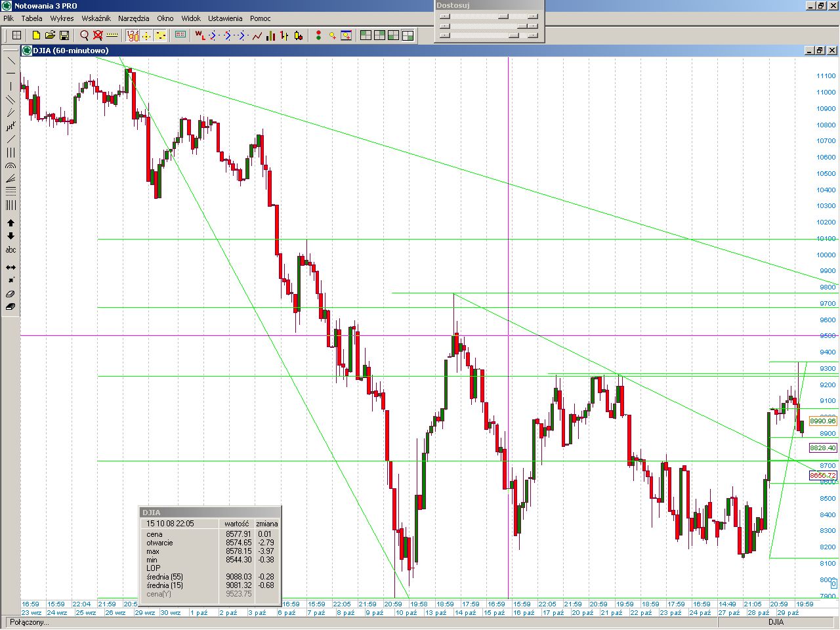Select the double-headed horizontal arrow tool
This screenshot has width=840, height=630.
pos(10,267)
